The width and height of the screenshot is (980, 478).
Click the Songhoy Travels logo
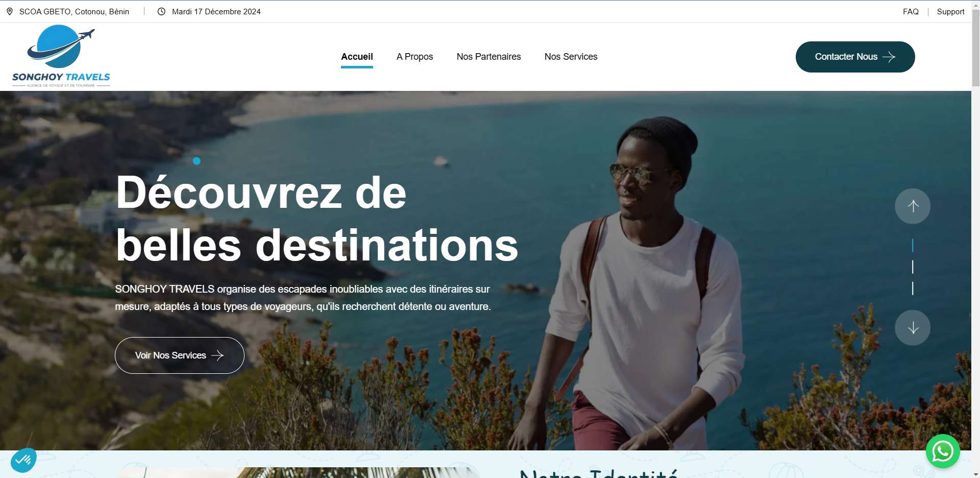(x=61, y=56)
